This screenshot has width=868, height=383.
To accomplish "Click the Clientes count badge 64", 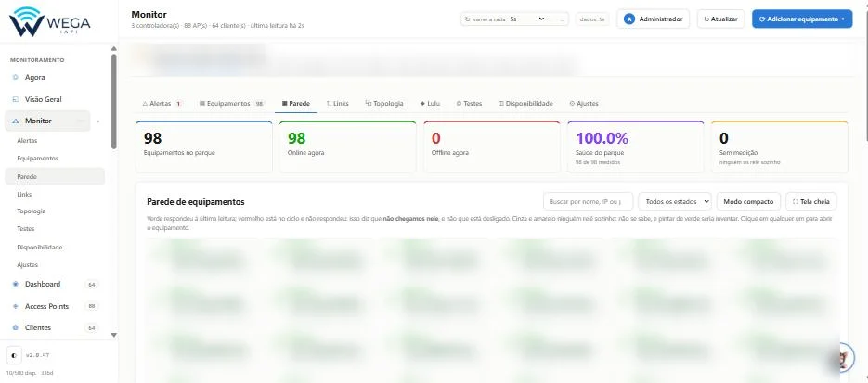I will (92, 328).
